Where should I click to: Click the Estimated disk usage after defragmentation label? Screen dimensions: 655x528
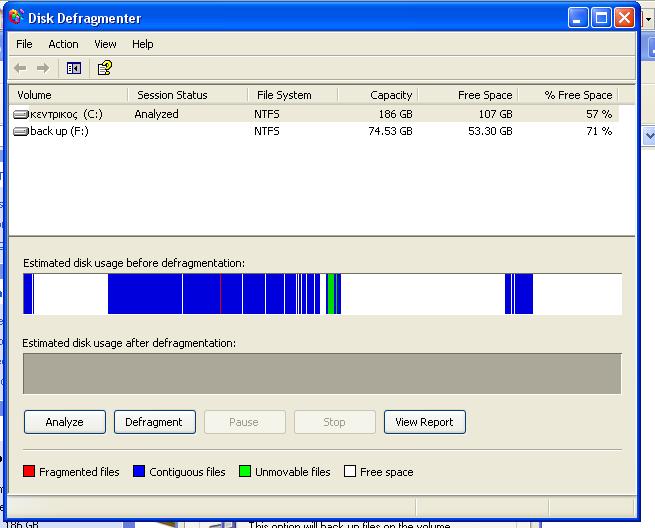pyautogui.click(x=129, y=343)
